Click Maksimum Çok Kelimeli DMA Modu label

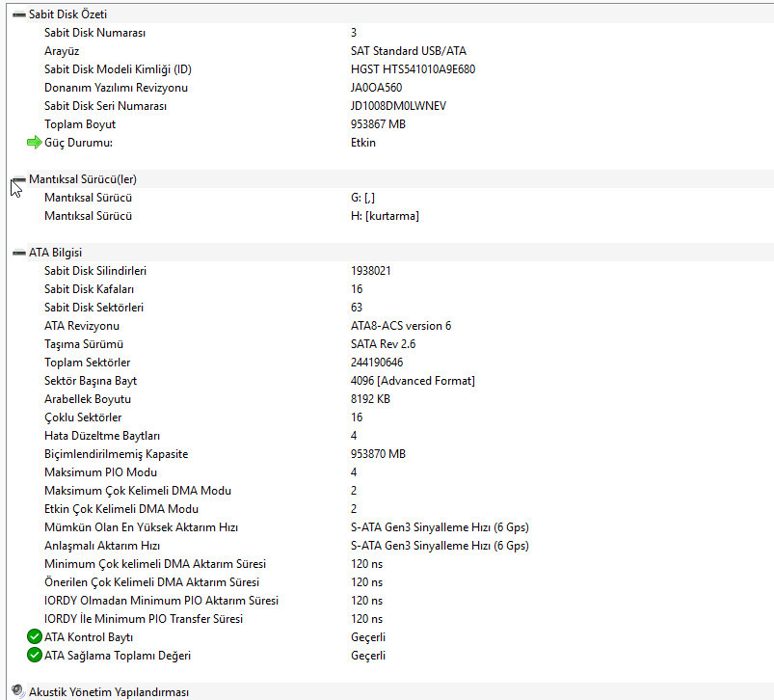(138, 491)
